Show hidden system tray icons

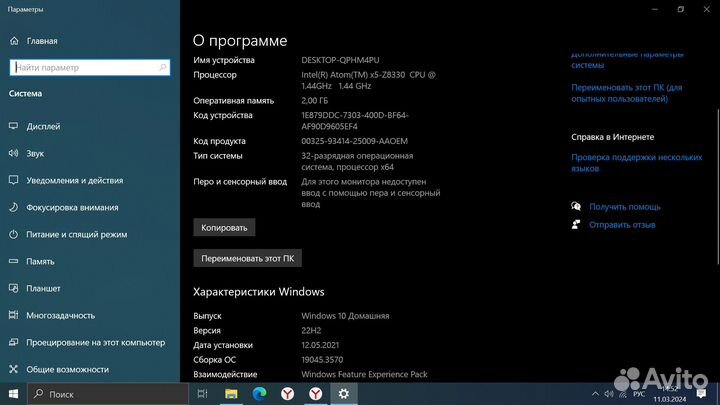(x=595, y=394)
